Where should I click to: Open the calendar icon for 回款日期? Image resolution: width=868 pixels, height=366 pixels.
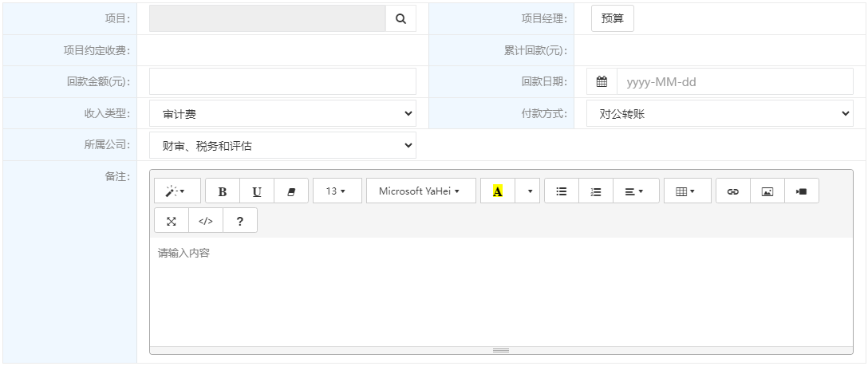(602, 82)
